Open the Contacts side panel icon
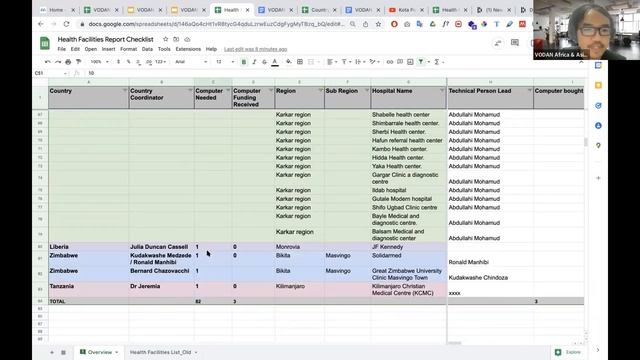This screenshot has height=360, width=640. (598, 125)
